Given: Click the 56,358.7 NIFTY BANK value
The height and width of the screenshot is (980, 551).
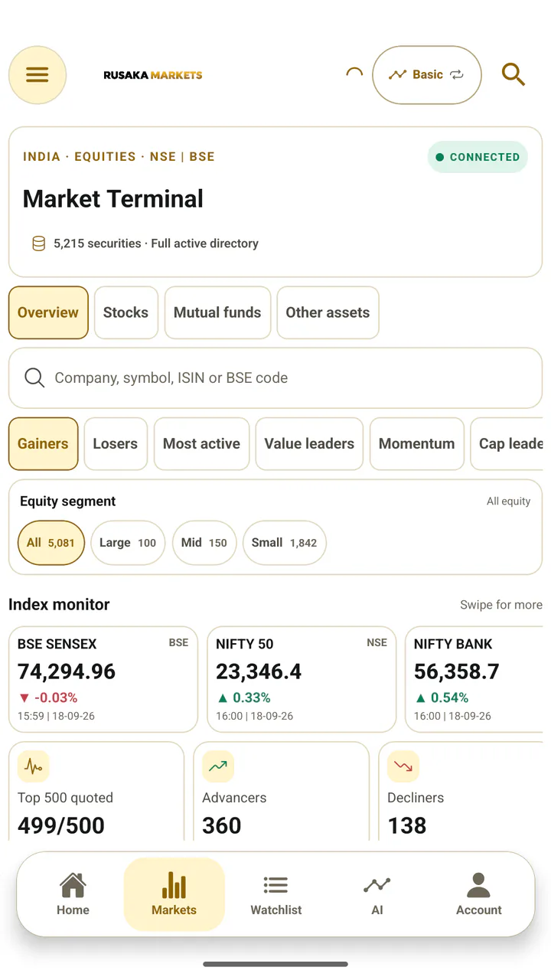Looking at the screenshot, I should [457, 671].
